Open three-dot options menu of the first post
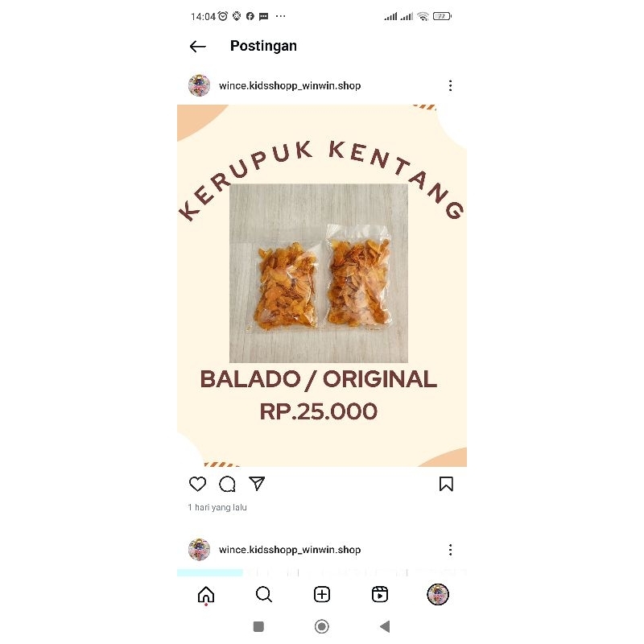 (451, 85)
